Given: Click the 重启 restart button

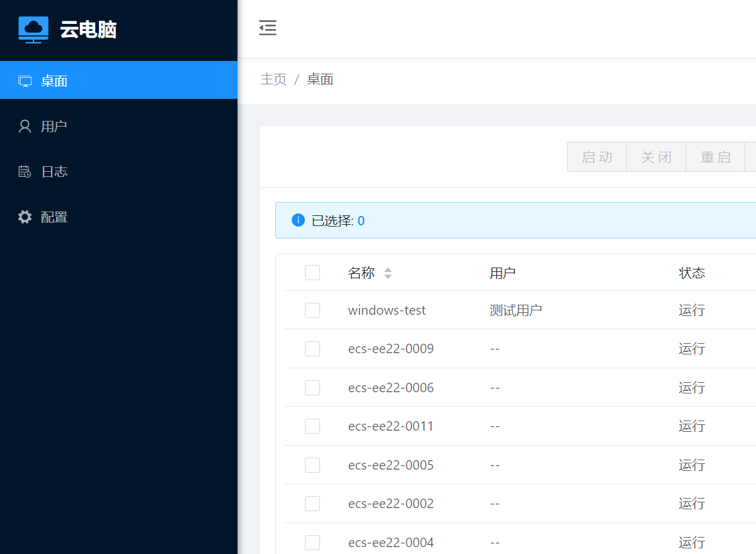Looking at the screenshot, I should (x=715, y=157).
